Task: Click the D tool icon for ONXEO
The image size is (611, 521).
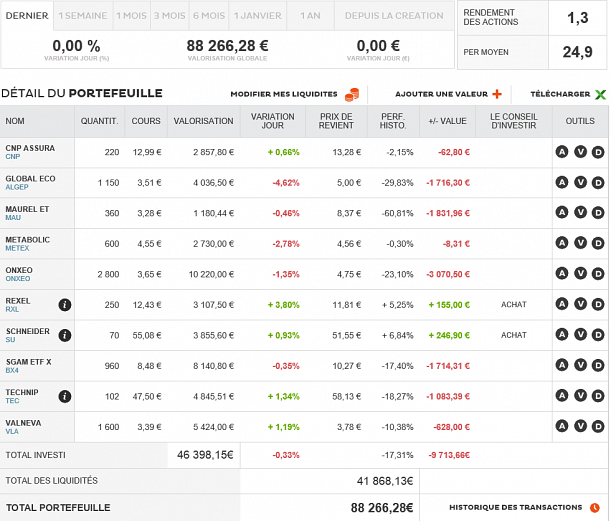Action: 598,274
